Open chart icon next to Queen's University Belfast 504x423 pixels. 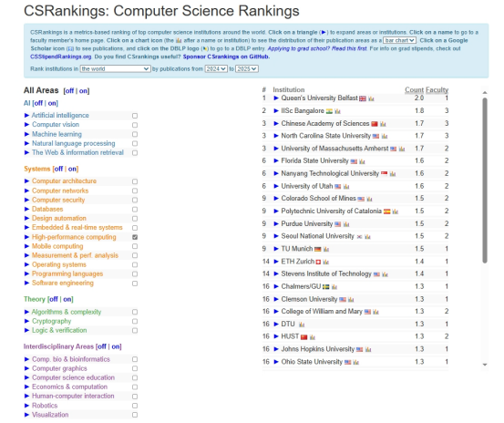click(x=371, y=98)
